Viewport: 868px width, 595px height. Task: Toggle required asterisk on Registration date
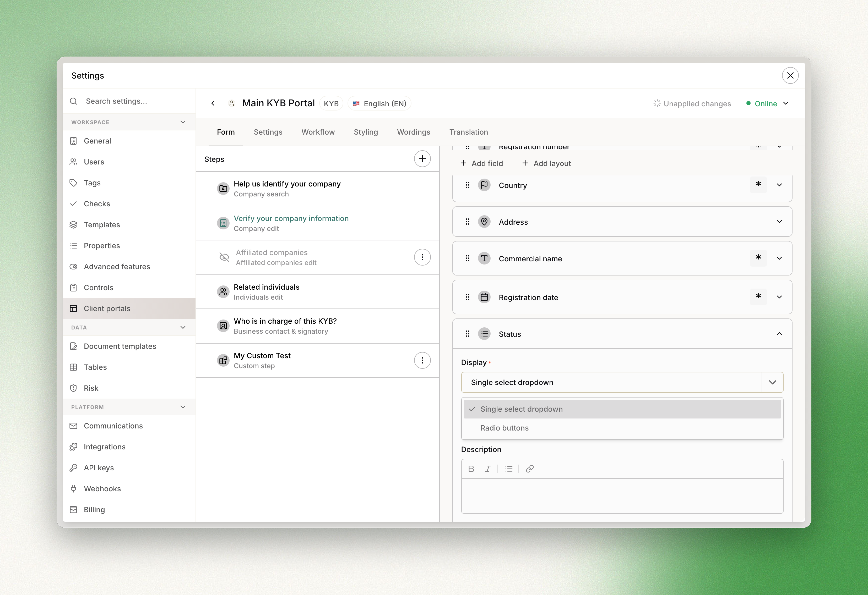tap(758, 297)
